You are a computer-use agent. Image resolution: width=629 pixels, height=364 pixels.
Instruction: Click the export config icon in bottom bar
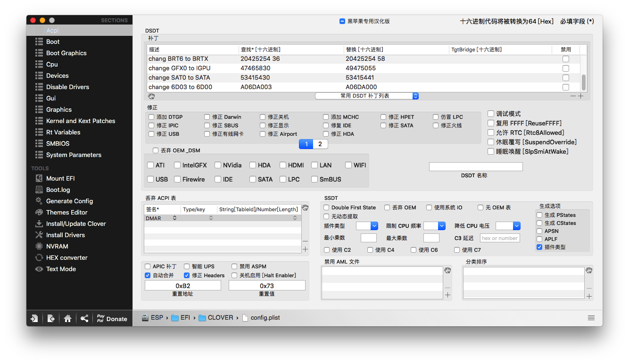click(51, 318)
